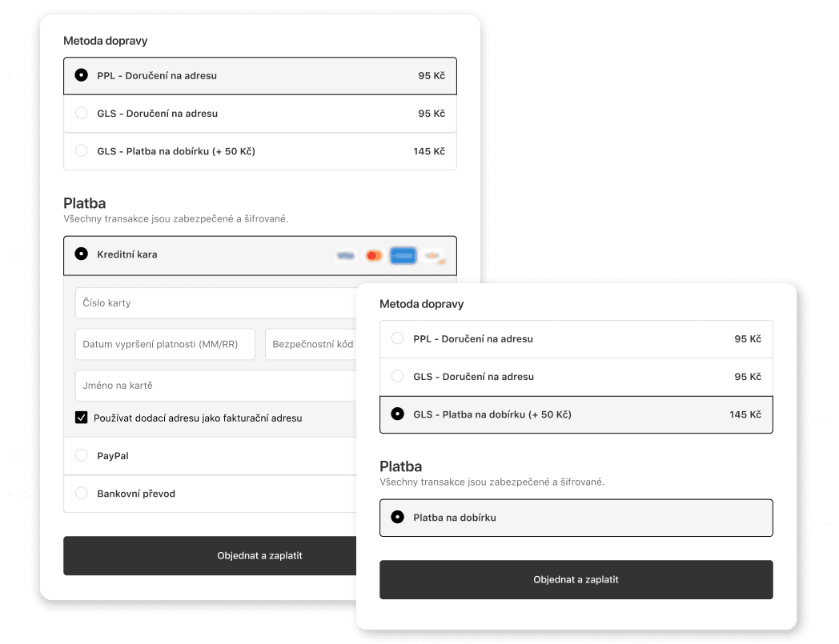
Task: Select GLS Doručení na adresu in front card
Action: [398, 377]
